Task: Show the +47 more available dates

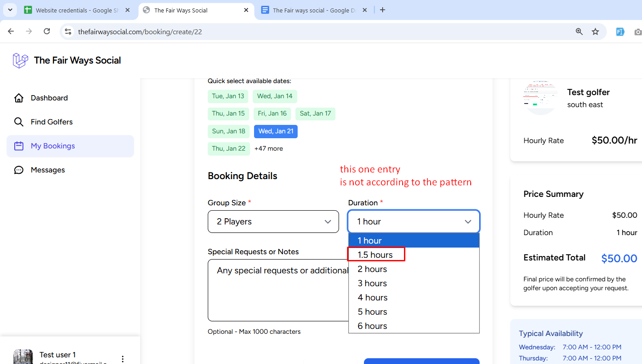Action: [x=269, y=148]
